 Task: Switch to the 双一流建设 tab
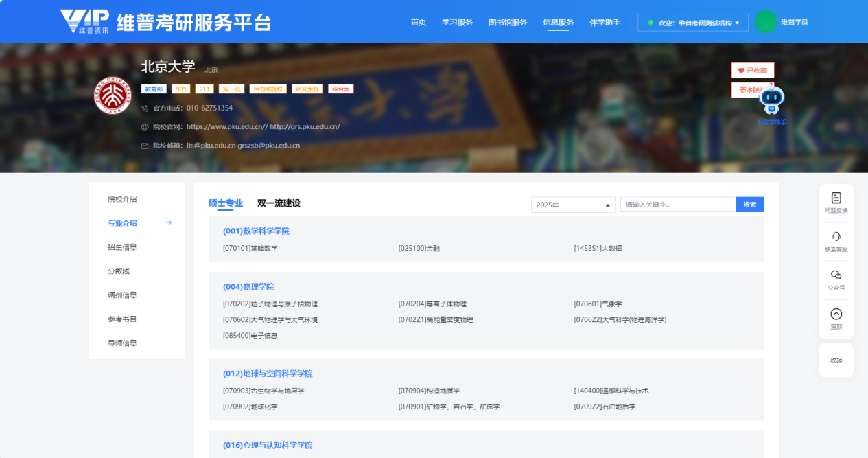click(279, 203)
